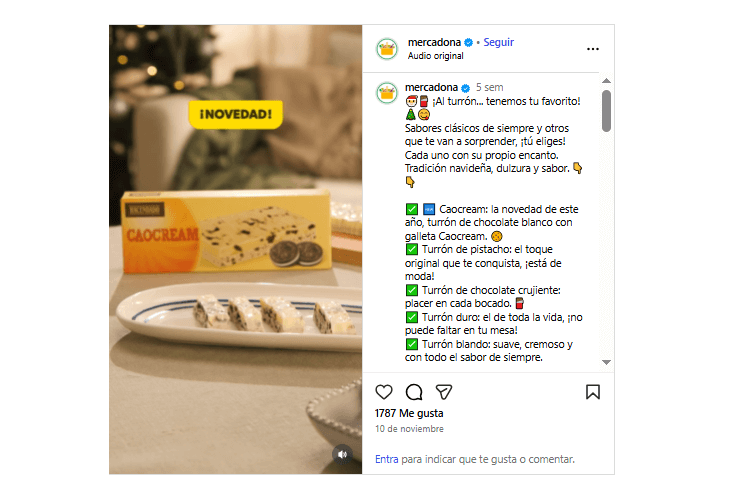Click the Entra link to log in
The image size is (750, 500).
(x=386, y=459)
